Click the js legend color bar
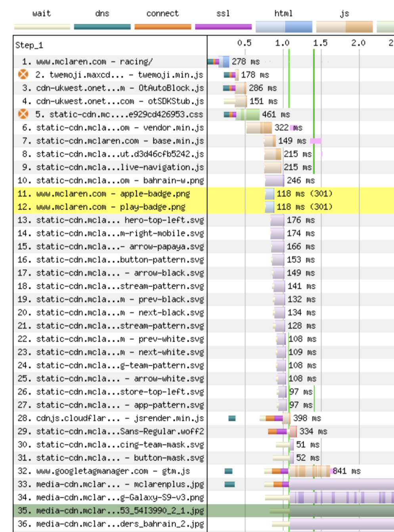Viewport: 394px width, 532px height. pyautogui.click(x=344, y=27)
